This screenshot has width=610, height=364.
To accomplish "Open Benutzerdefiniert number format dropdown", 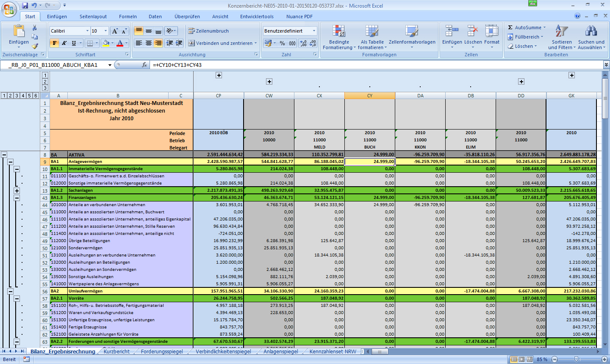I will pyautogui.click(x=314, y=31).
